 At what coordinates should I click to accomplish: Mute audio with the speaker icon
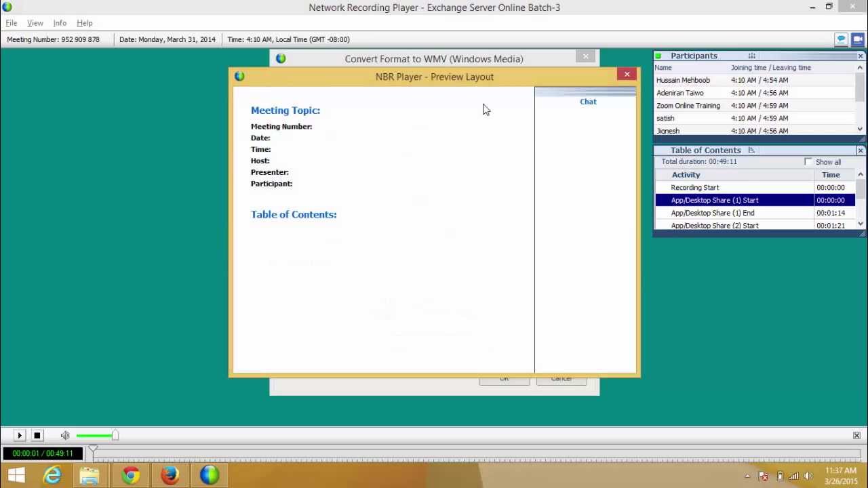65,436
